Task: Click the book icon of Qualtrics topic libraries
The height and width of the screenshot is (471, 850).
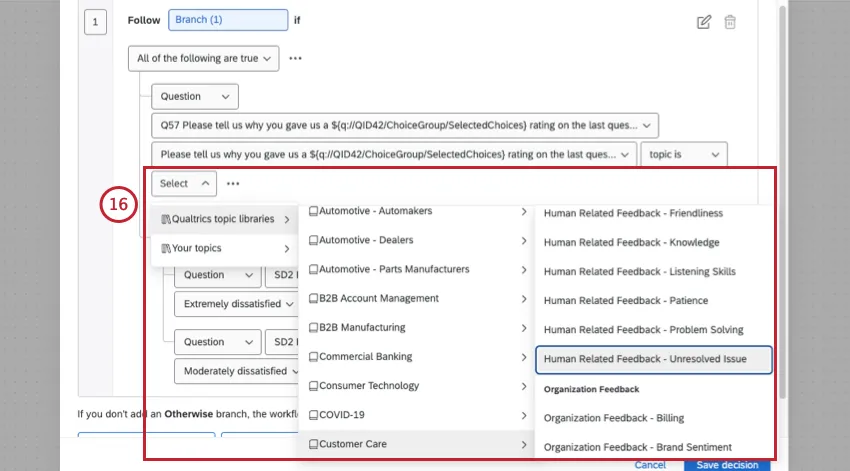Action: pyautogui.click(x=166, y=219)
